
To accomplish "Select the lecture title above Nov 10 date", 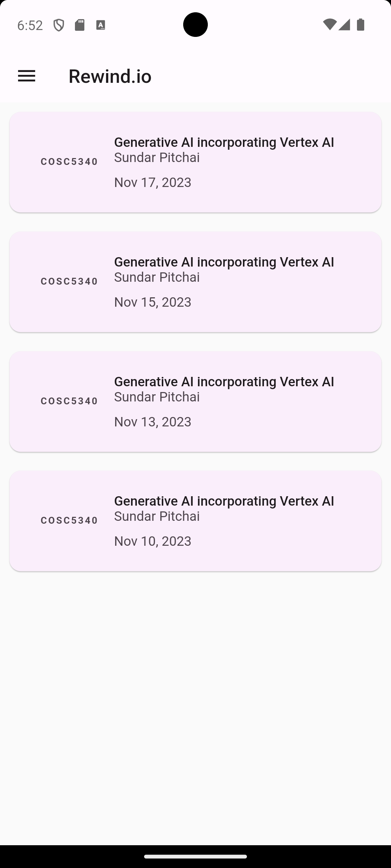I will pyautogui.click(x=224, y=501).
